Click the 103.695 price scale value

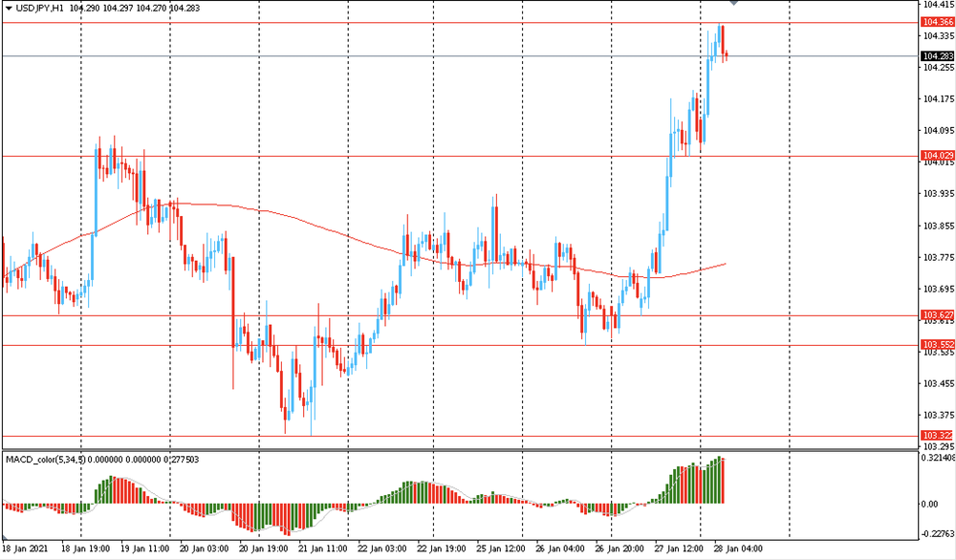939,289
